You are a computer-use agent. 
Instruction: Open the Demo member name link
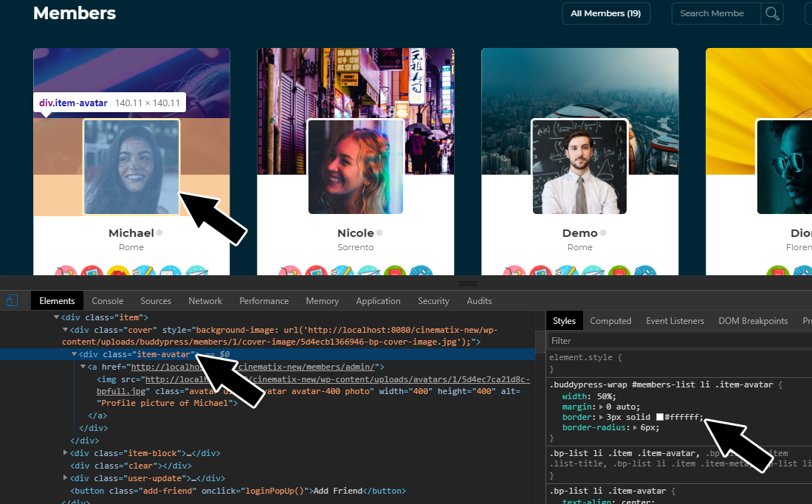pos(579,233)
